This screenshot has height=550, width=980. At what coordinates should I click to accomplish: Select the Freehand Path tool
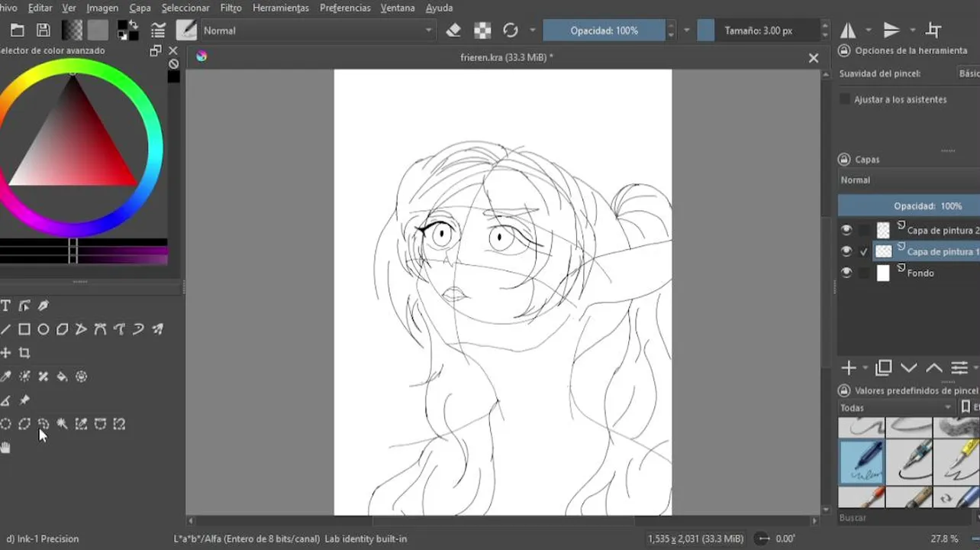(119, 329)
